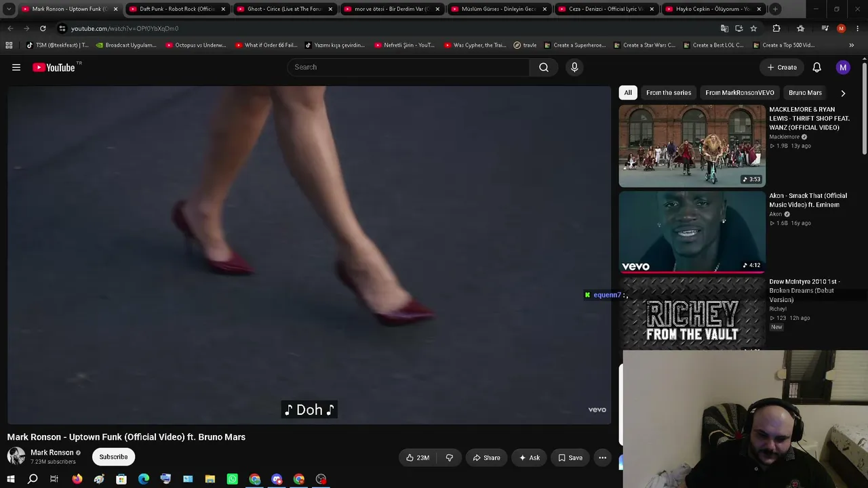Open the tab search dropdown arrow
The image size is (868, 488).
click(x=9, y=9)
